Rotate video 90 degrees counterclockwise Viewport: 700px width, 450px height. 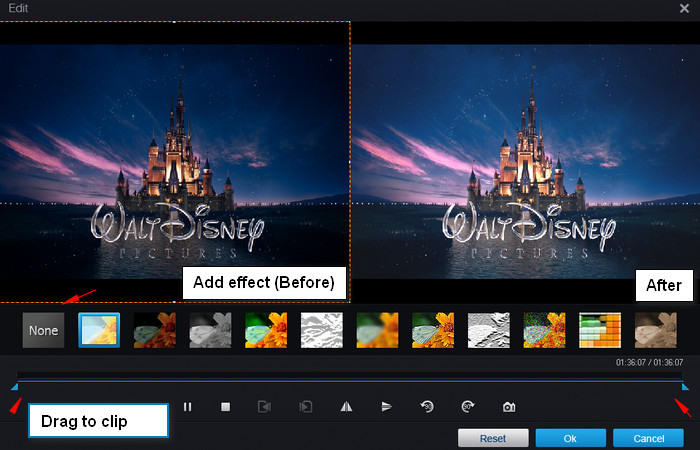point(427,407)
